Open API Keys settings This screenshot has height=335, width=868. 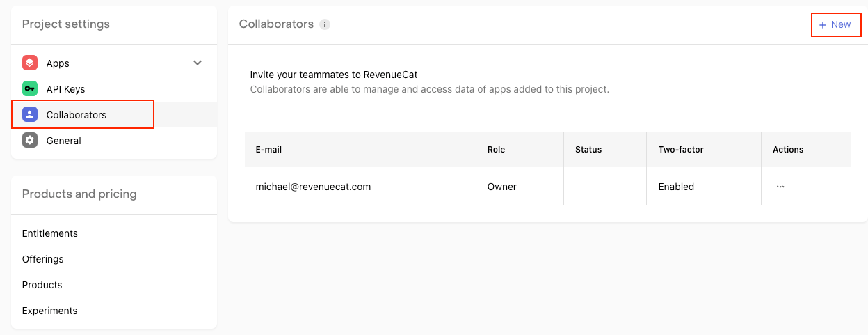[114, 88]
